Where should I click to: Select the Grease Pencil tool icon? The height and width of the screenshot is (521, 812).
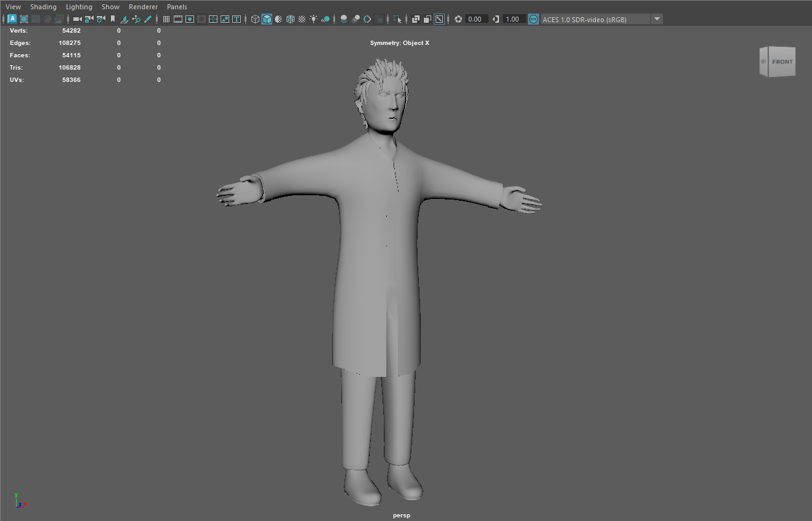click(148, 19)
